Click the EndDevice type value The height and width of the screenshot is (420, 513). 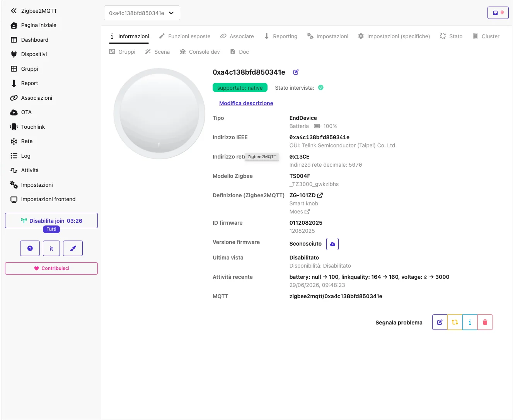(x=303, y=118)
